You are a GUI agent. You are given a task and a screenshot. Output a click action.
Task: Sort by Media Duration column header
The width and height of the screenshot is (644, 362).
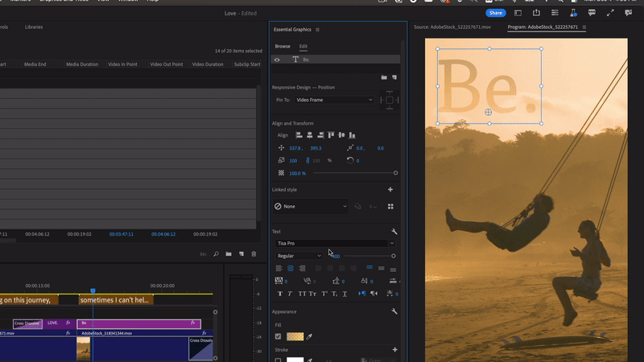[x=82, y=64]
